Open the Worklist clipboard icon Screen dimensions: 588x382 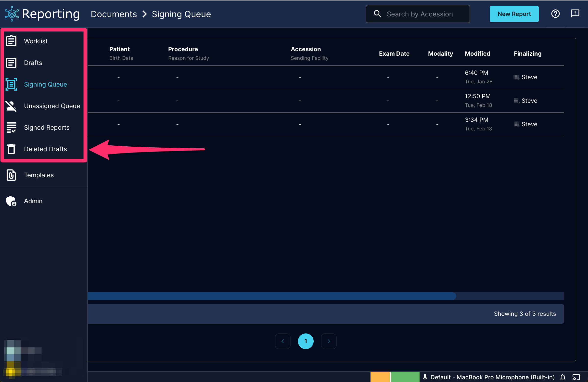11,41
